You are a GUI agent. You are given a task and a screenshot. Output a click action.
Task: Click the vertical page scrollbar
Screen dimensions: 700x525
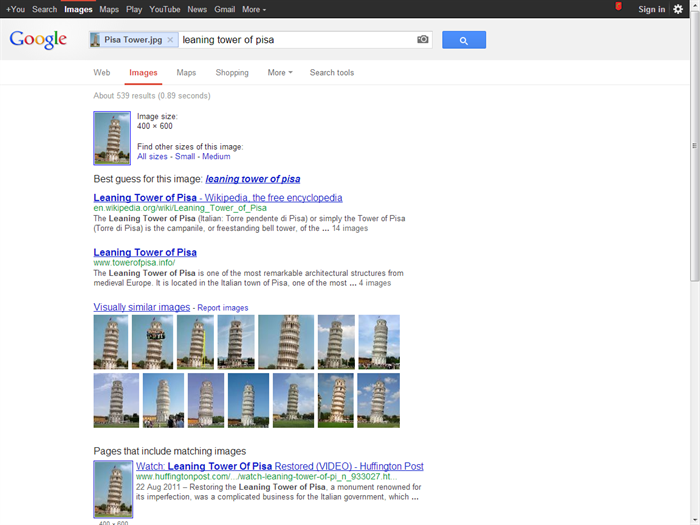pyautogui.click(x=694, y=147)
